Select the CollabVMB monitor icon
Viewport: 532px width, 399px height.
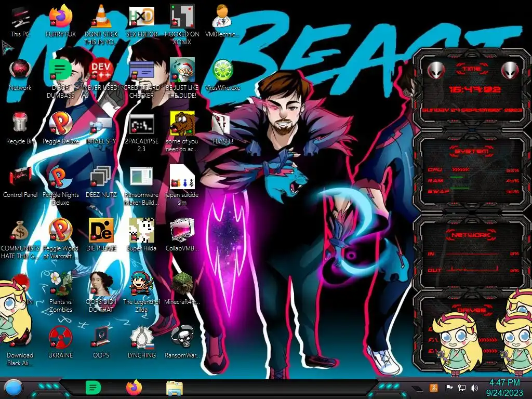click(x=182, y=230)
